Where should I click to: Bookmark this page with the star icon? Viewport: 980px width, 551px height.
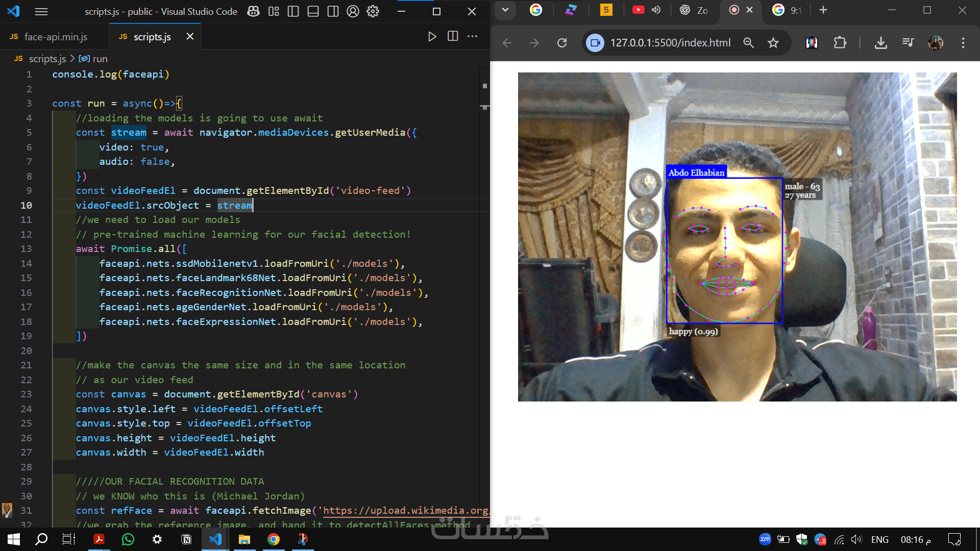coord(773,43)
